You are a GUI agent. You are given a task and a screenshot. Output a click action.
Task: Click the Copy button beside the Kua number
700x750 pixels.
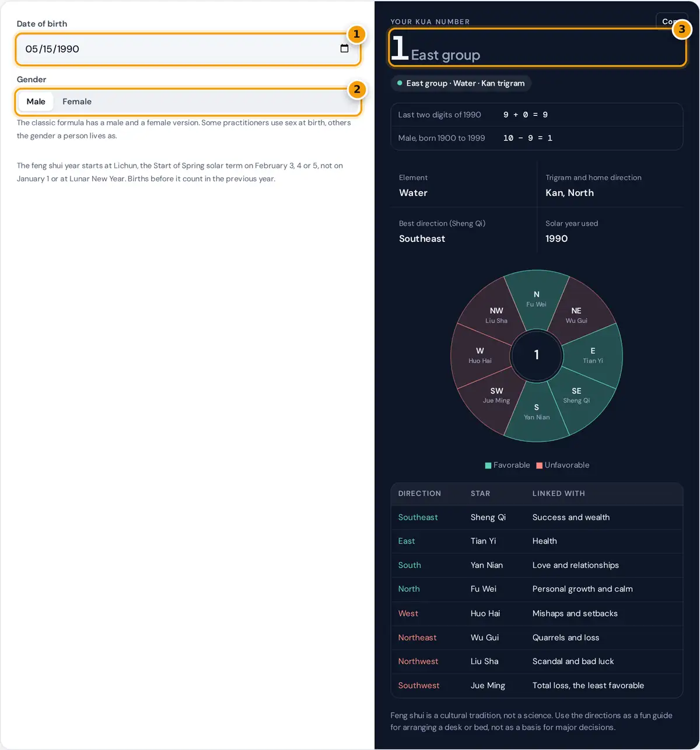(671, 22)
